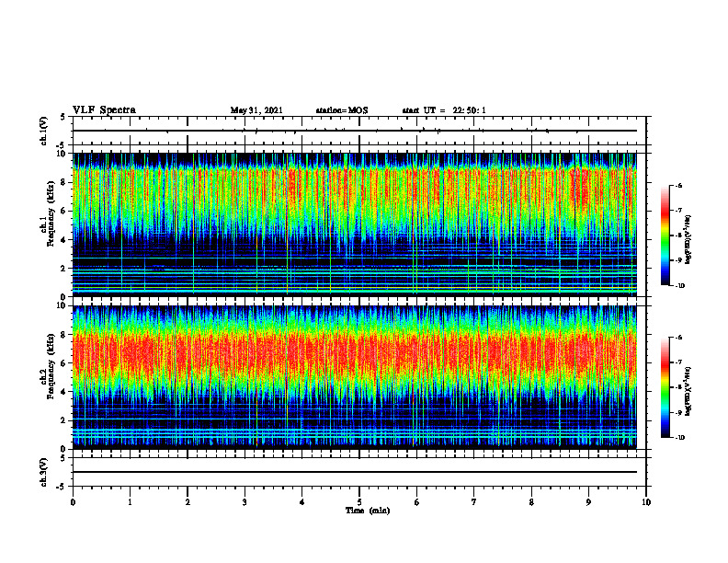The height and width of the screenshot is (563, 728).
Task: Select the "start UT = 22:50: 1" text
Action: [444, 110]
